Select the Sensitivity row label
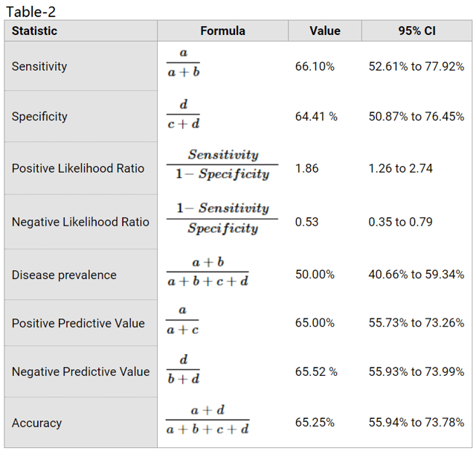 point(39,66)
